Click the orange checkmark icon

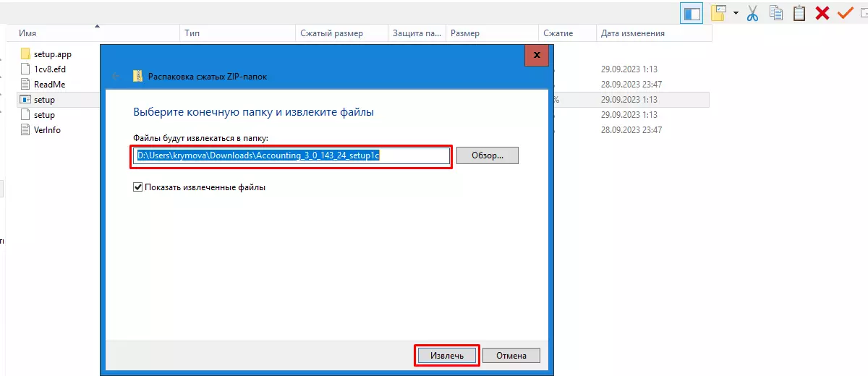pos(844,12)
